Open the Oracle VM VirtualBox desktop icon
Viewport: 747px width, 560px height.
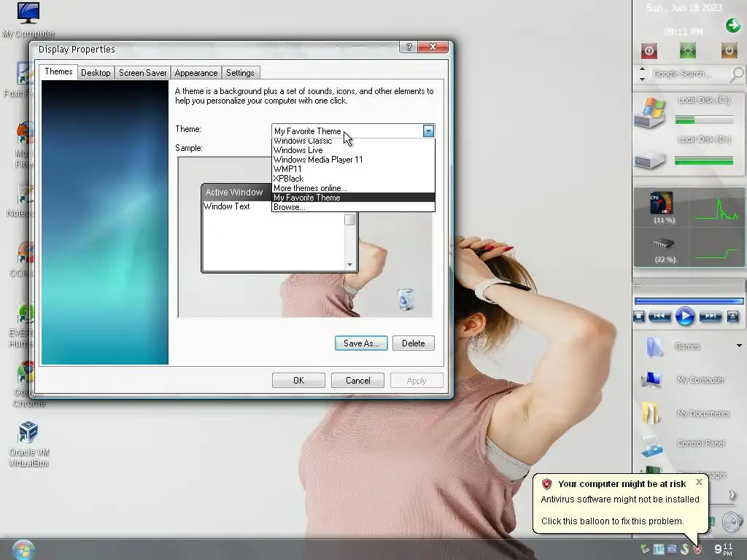28,444
